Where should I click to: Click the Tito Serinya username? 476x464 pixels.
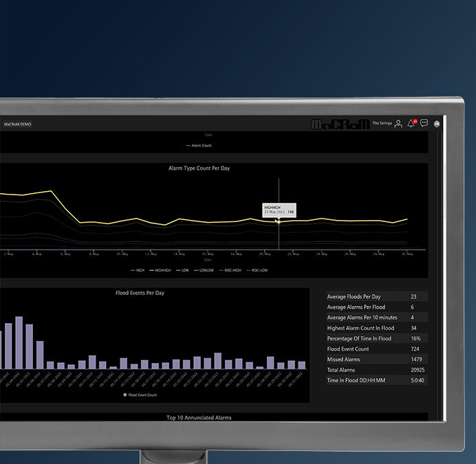381,124
